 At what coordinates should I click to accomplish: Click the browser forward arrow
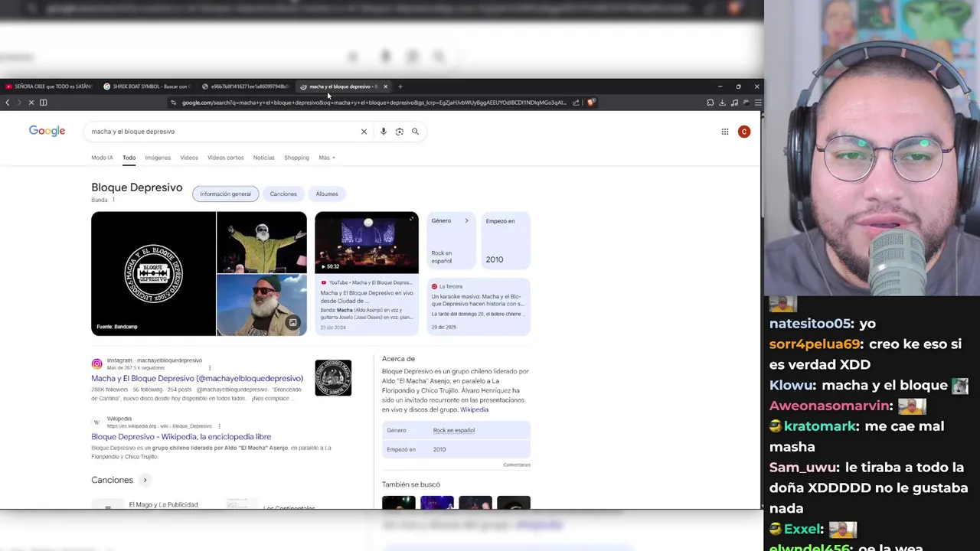click(x=19, y=103)
